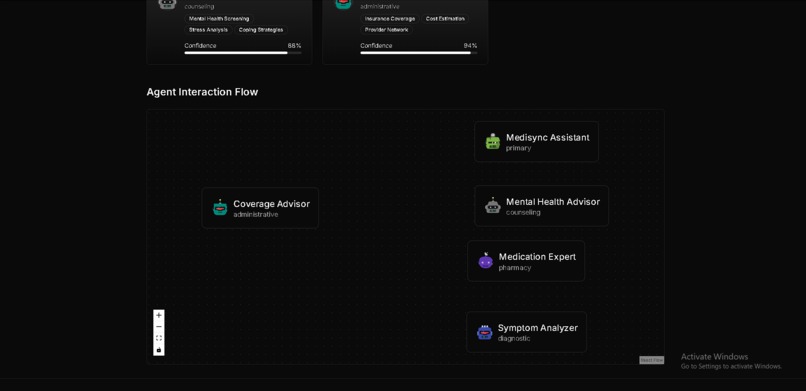Click the 88% confidence value
The width and height of the screenshot is (806, 391).
point(295,46)
